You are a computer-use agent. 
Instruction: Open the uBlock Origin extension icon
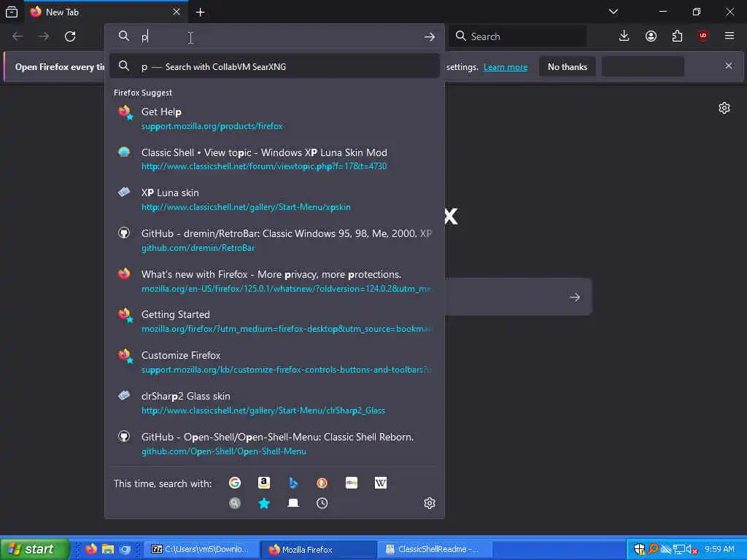point(703,36)
